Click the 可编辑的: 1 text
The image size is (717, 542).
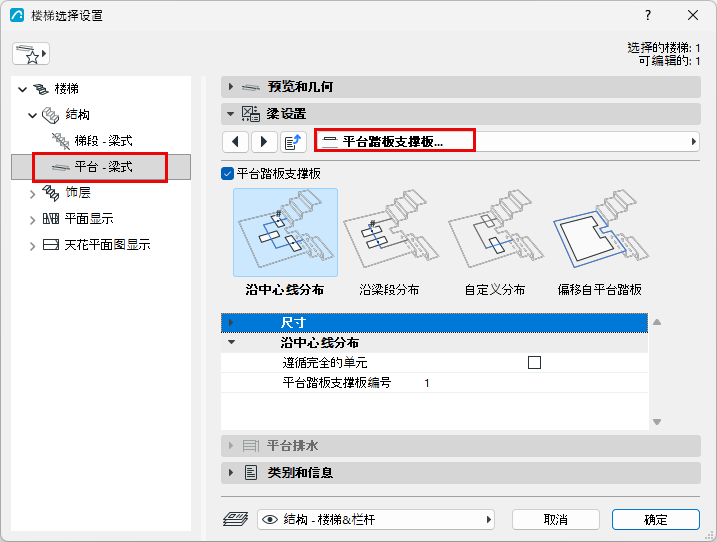(x=669, y=60)
